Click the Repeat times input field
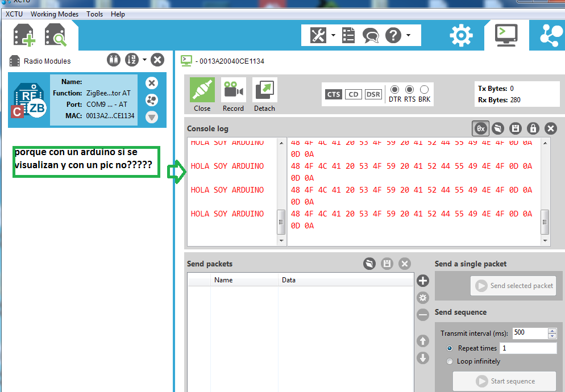The image size is (565, 392). [x=528, y=348]
